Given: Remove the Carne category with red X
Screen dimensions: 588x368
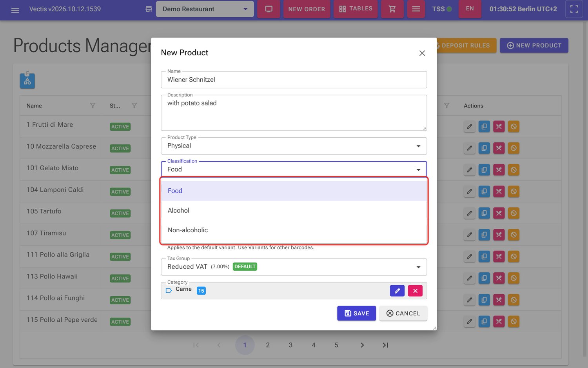Looking at the screenshot, I should pos(415,291).
